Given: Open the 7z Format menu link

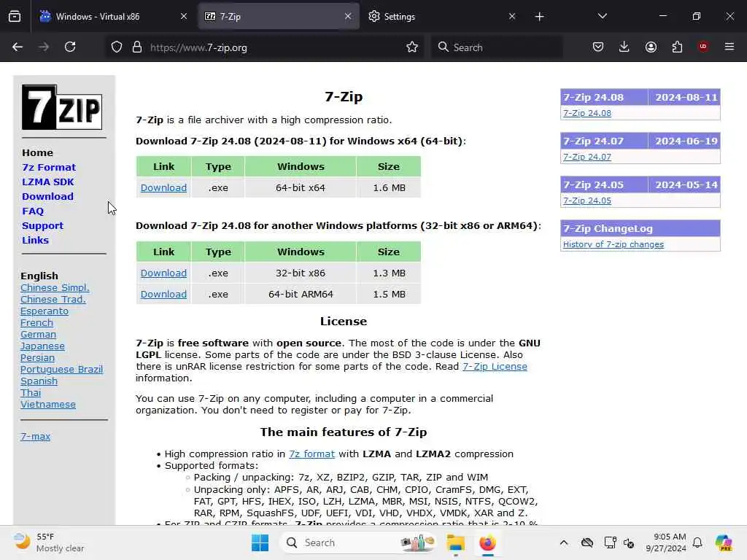Looking at the screenshot, I should pyautogui.click(x=49, y=167).
